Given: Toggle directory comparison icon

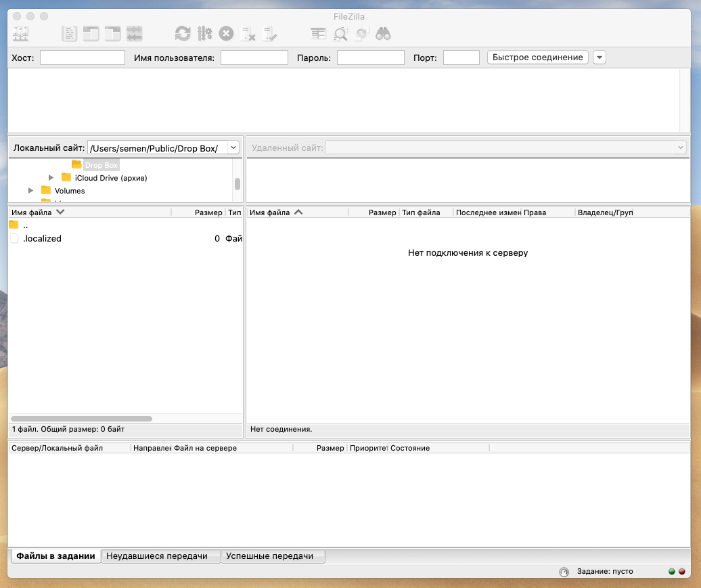Looking at the screenshot, I should point(340,34).
